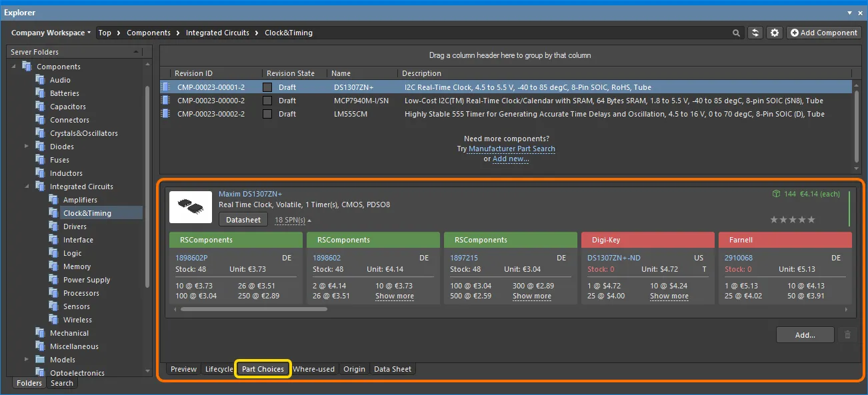Open the Maxim DS1307ZN+ link

[250, 194]
